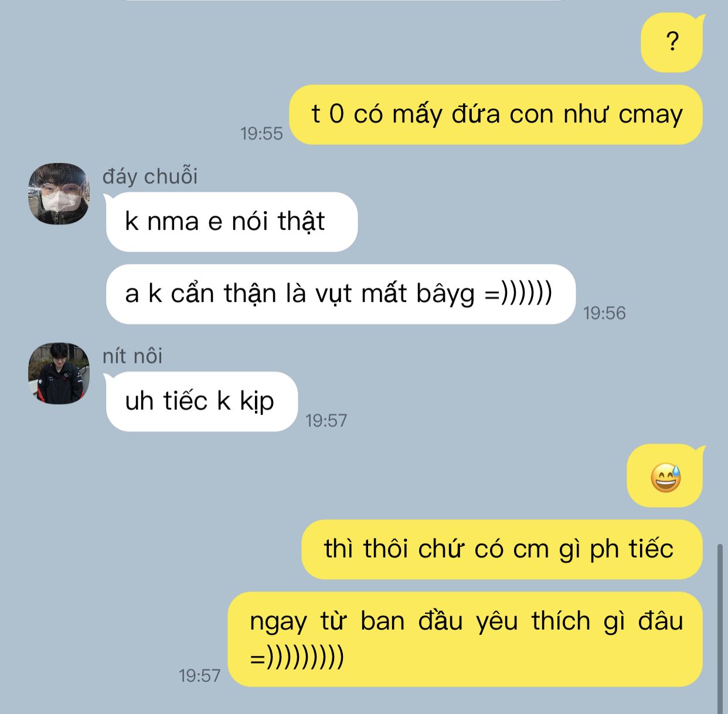Viewport: 728px width, 714px height.
Task: Open the đáy chuỗi profile avatar
Action: (59, 193)
